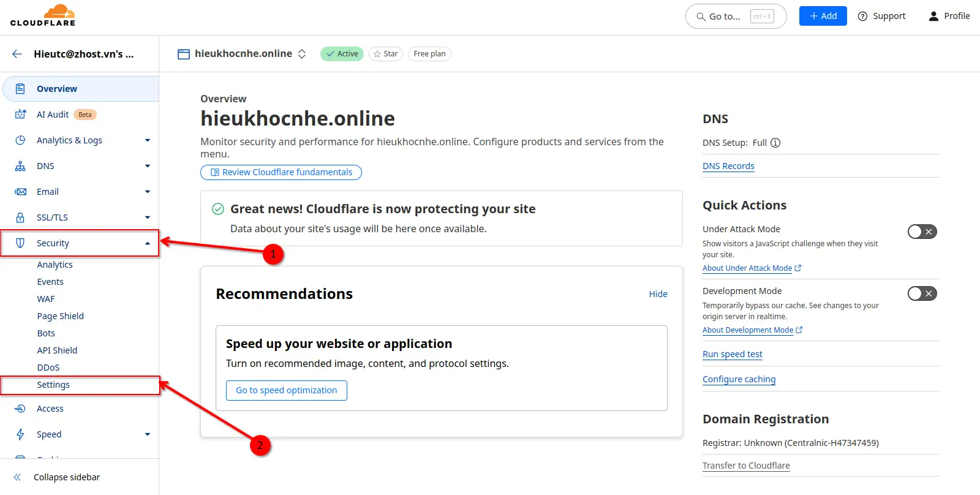Click the back arrow beside account name
The width and height of the screenshot is (980, 495).
(17, 54)
